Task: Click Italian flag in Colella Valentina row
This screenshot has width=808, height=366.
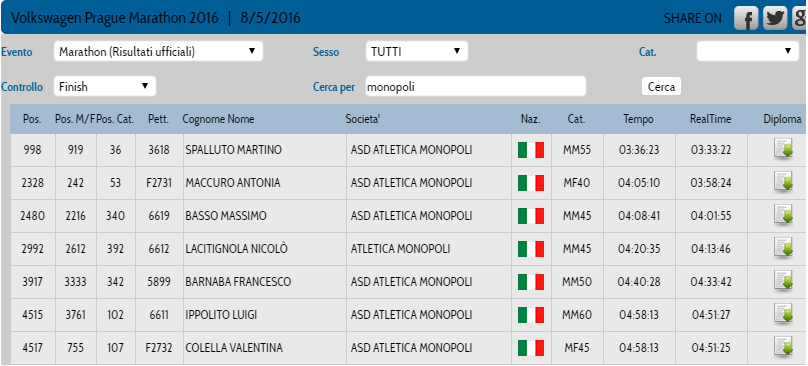Action: [x=531, y=348]
